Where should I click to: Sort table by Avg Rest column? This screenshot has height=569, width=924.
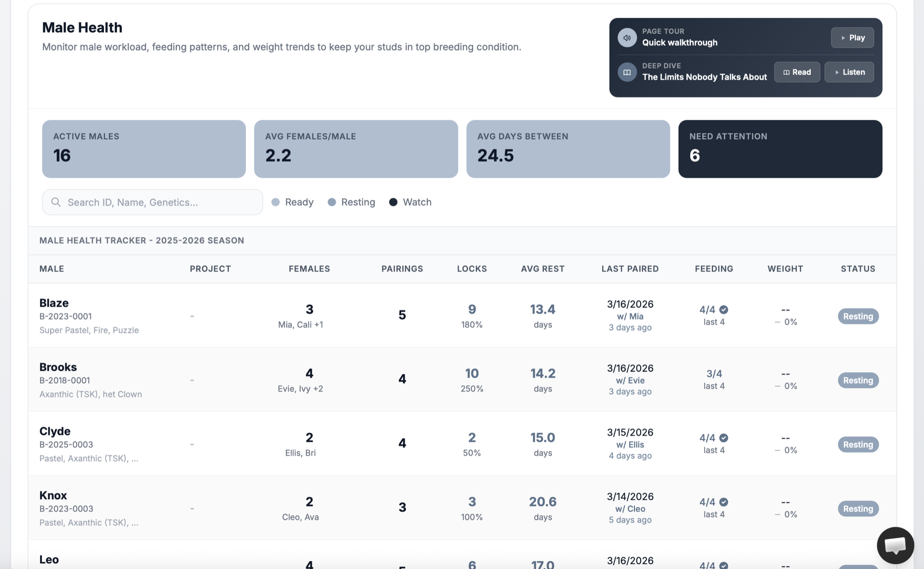[x=543, y=269]
